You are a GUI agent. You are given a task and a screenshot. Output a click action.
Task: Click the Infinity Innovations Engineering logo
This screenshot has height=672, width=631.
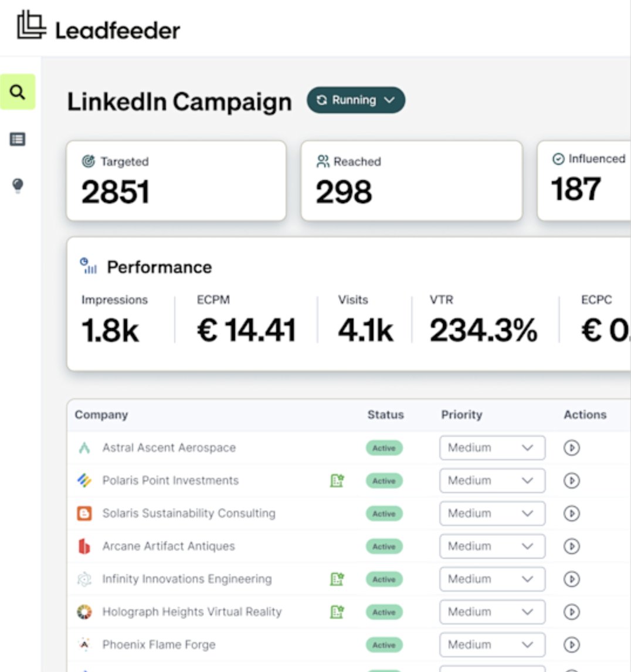(x=84, y=579)
